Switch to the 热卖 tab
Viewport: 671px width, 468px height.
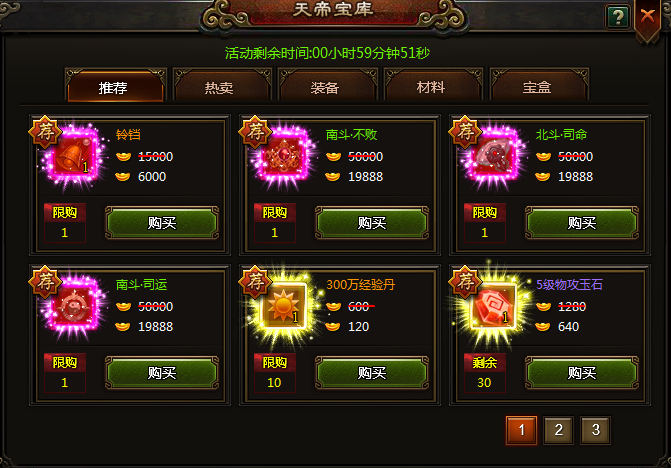point(219,87)
